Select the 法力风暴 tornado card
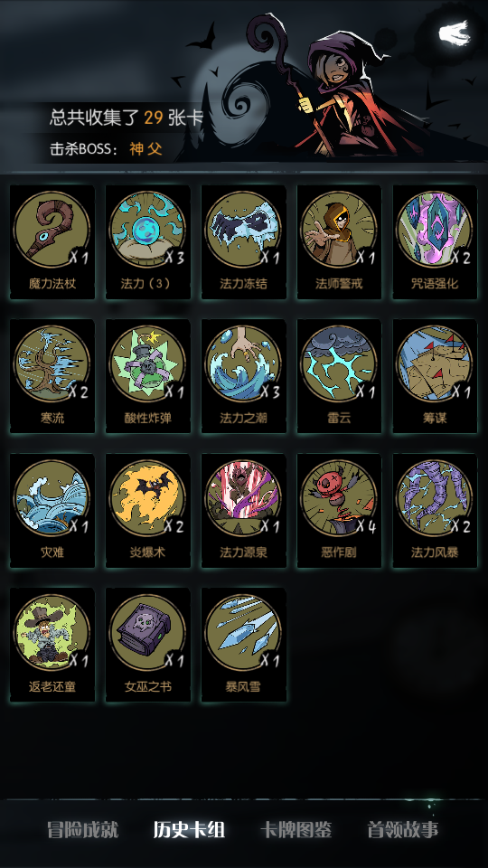Viewport: 488px width, 868px height. tap(435, 510)
